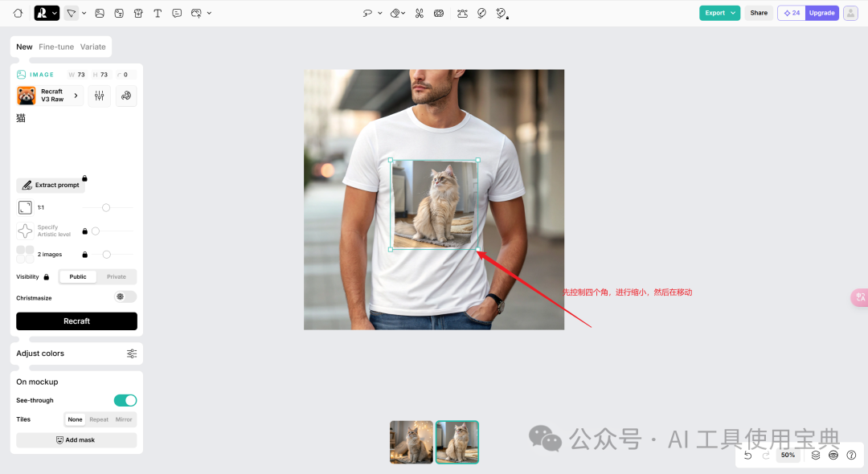Click the undo arrow near the zoom control
Image resolution: width=868 pixels, height=474 pixels.
[747, 455]
